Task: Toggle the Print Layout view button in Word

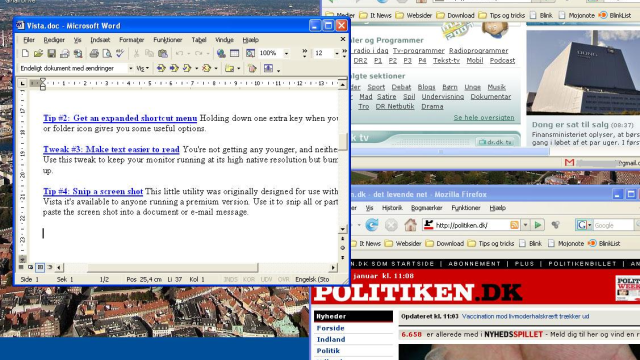Action: [x=40, y=267]
